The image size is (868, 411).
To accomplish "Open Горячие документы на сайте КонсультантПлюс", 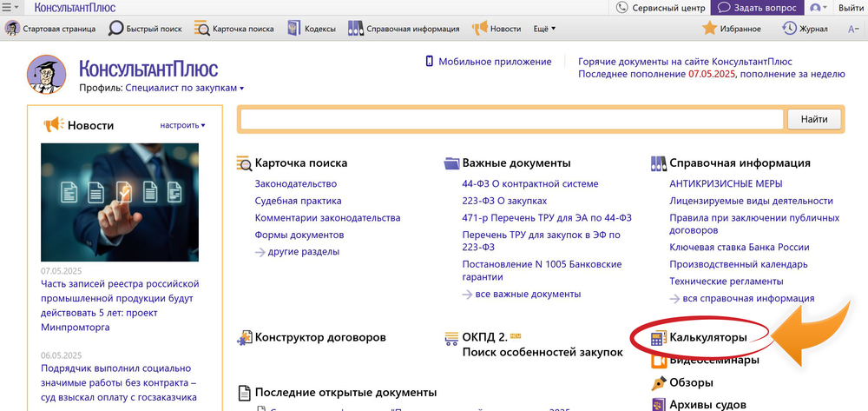I will pos(685,62).
